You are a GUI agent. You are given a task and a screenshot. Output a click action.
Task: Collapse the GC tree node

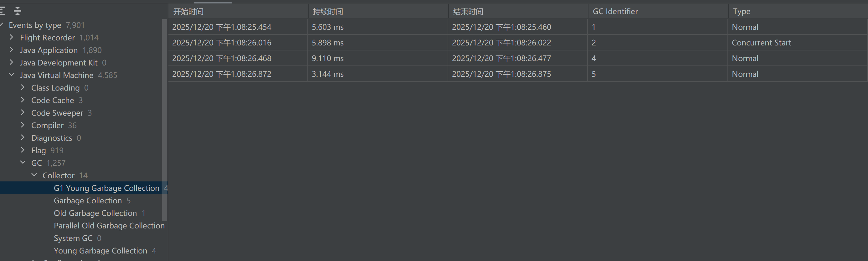click(x=23, y=163)
